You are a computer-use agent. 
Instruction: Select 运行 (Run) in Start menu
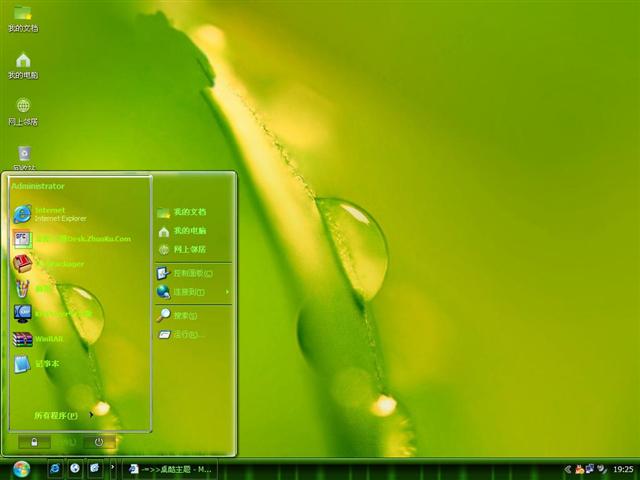tap(185, 334)
